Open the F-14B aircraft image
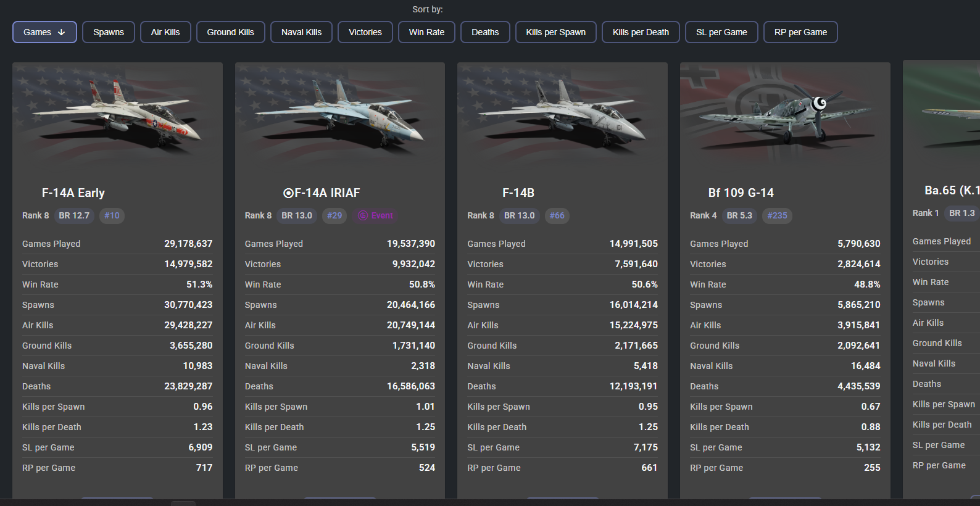 pyautogui.click(x=562, y=115)
